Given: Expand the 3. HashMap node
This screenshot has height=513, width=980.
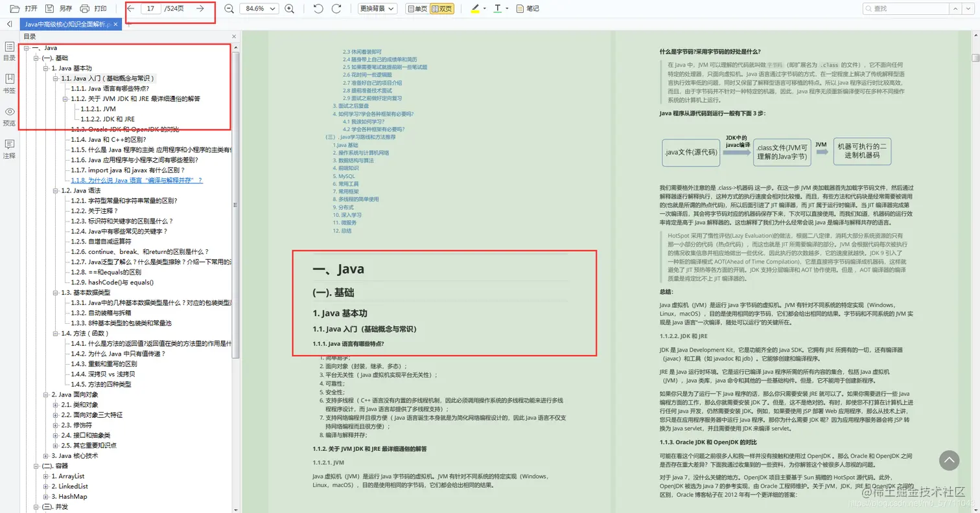Looking at the screenshot, I should 46,496.
